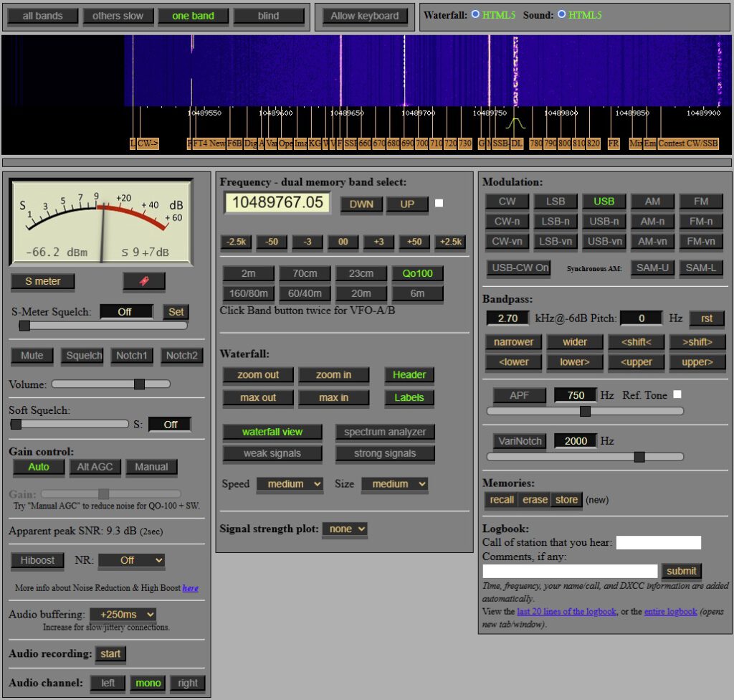
Task: Click the yellow passband marker on the frequency scale
Action: coord(515,124)
